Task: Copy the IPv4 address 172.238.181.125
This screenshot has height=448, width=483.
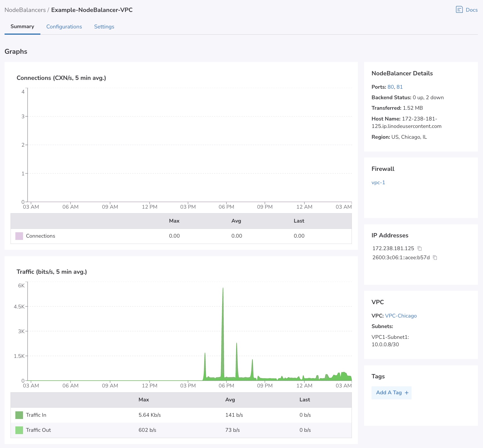Action: [x=420, y=248]
